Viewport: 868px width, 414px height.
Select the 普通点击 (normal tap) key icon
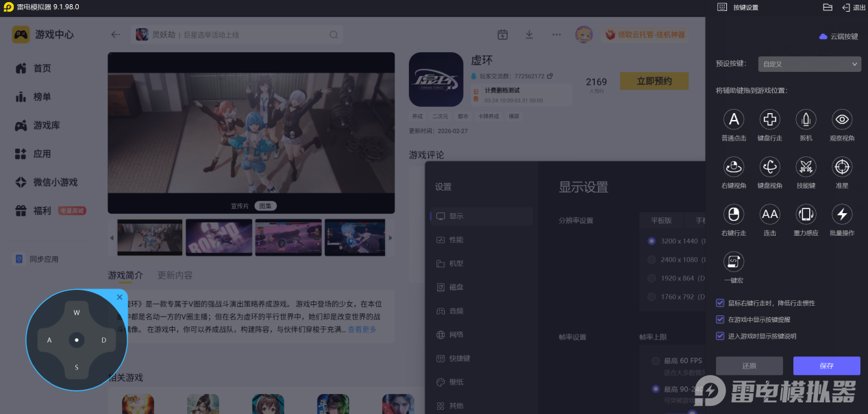734,119
